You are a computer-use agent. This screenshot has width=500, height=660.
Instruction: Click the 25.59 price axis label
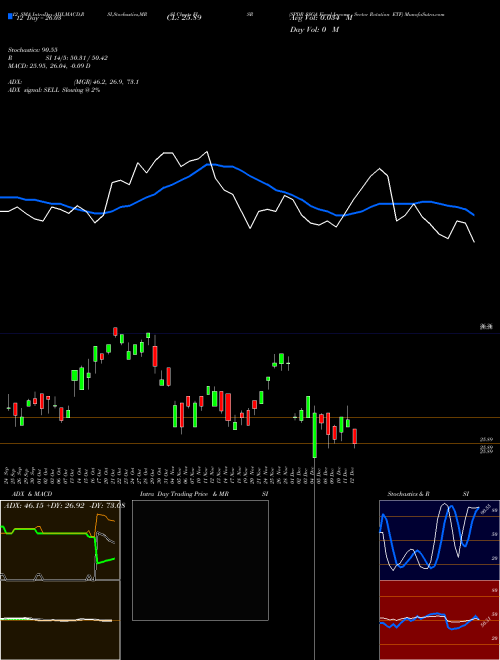[487, 439]
